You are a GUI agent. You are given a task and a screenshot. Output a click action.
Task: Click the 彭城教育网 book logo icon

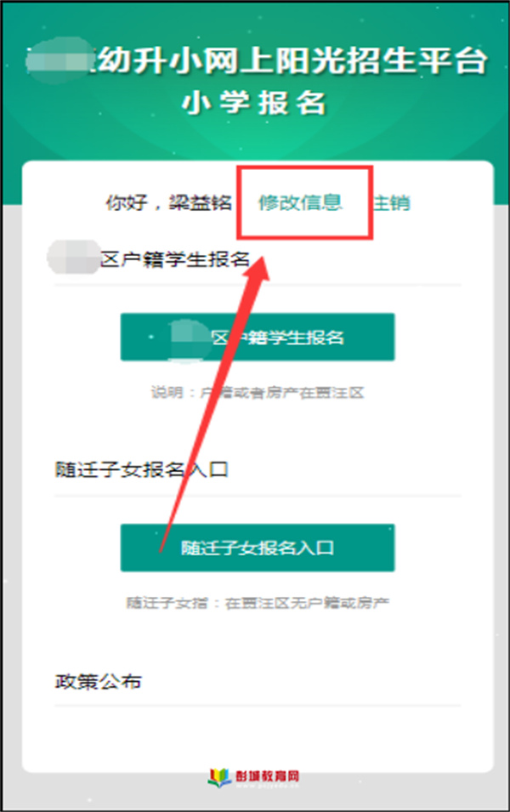click(x=219, y=777)
